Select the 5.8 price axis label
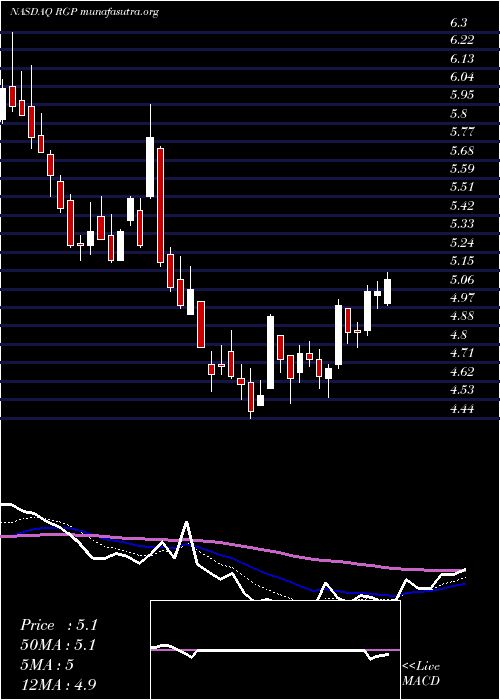500x700 pixels. [x=458, y=113]
